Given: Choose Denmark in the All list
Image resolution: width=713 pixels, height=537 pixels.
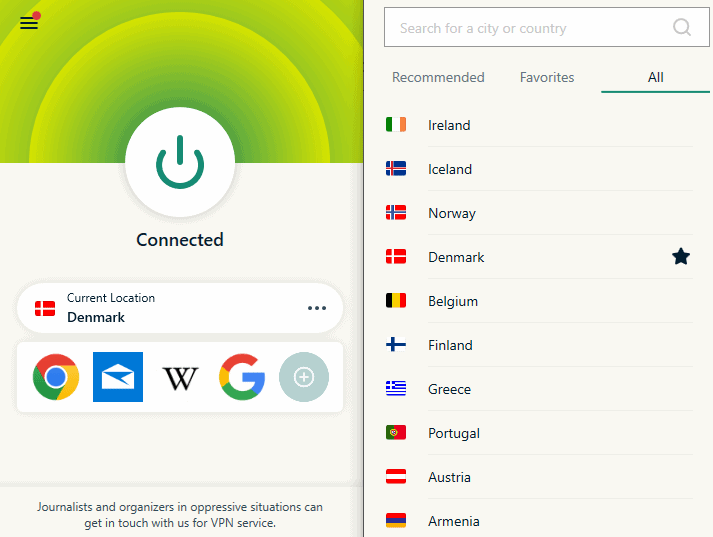Looking at the screenshot, I should [x=539, y=257].
